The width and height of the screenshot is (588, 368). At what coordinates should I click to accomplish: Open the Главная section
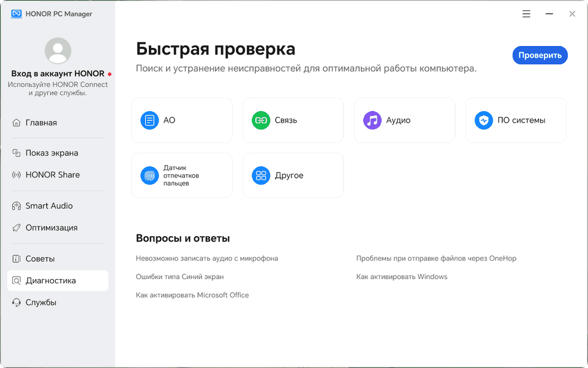[x=58, y=123]
